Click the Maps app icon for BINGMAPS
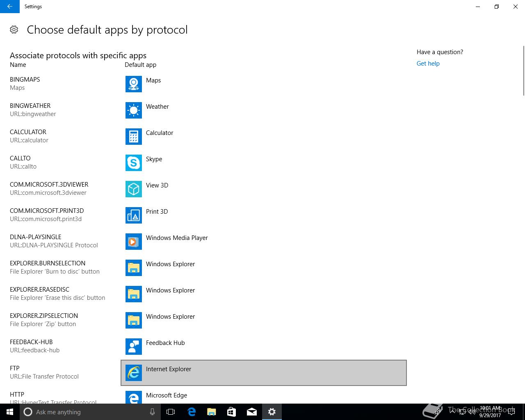525x420 pixels. [x=134, y=84]
